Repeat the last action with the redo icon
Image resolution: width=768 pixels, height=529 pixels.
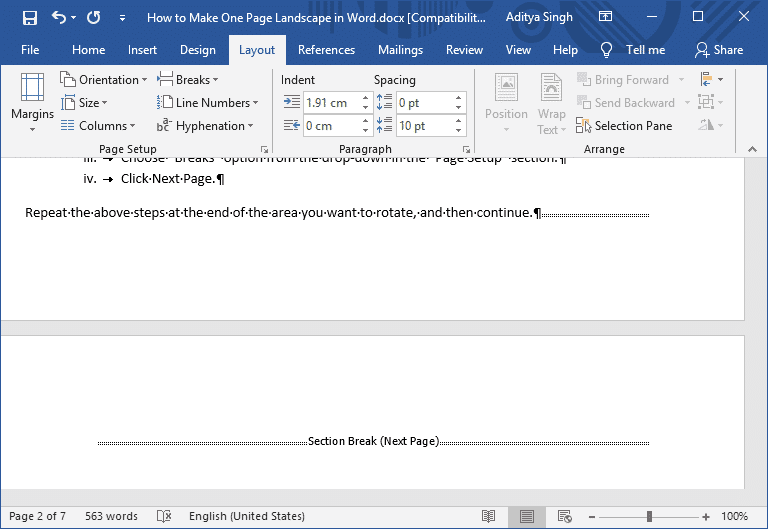click(94, 18)
